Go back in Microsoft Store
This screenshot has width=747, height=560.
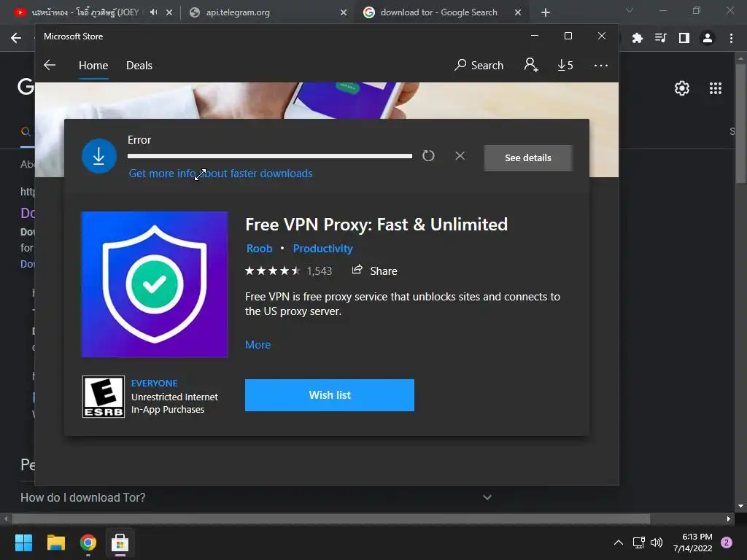pyautogui.click(x=50, y=65)
